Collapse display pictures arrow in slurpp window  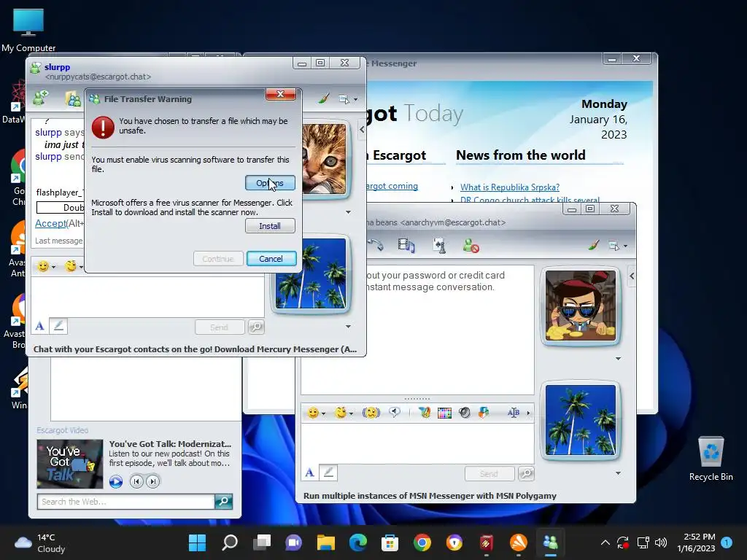[362, 130]
